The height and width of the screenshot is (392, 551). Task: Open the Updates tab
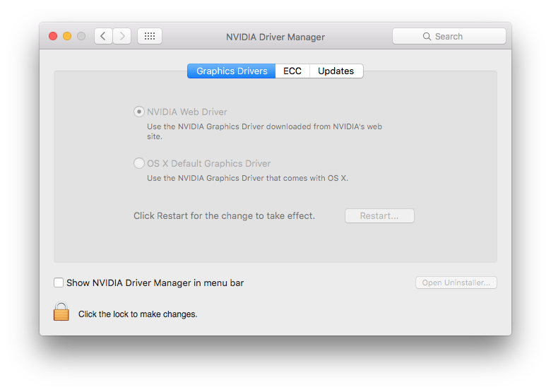pyautogui.click(x=336, y=71)
